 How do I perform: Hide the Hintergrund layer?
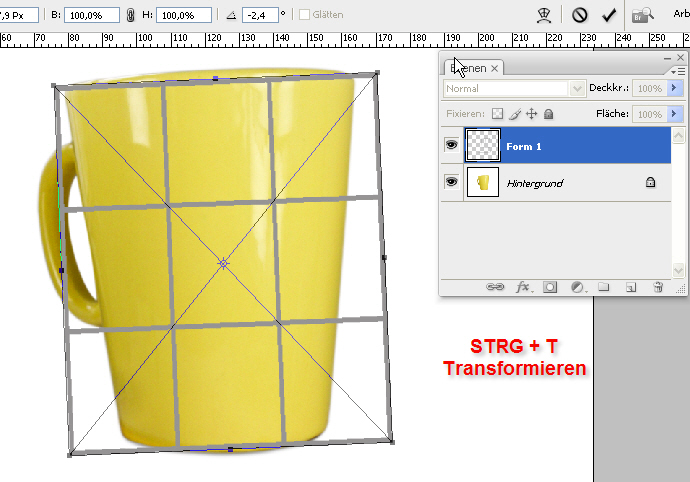[451, 182]
